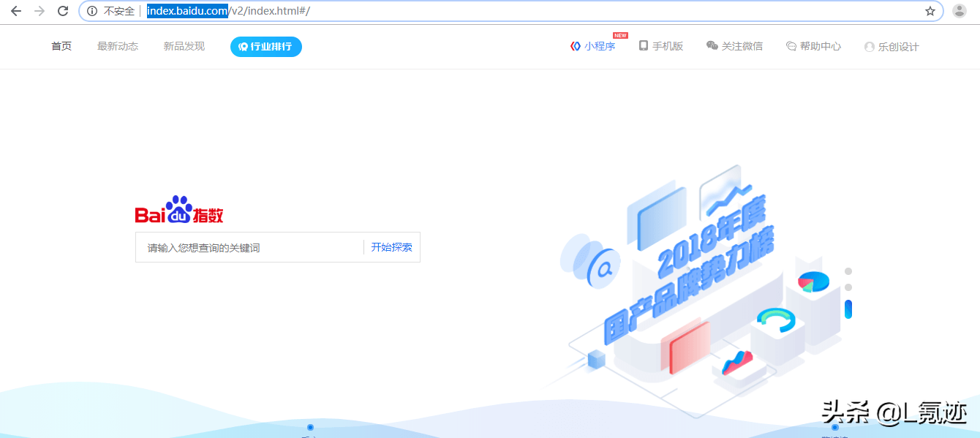Select the 手机版 mobile version link

(x=661, y=46)
